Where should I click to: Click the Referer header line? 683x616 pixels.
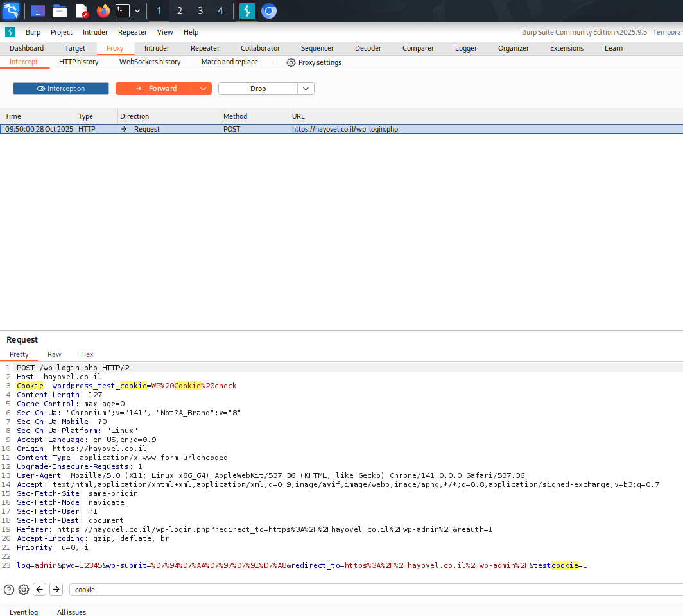tap(254, 529)
